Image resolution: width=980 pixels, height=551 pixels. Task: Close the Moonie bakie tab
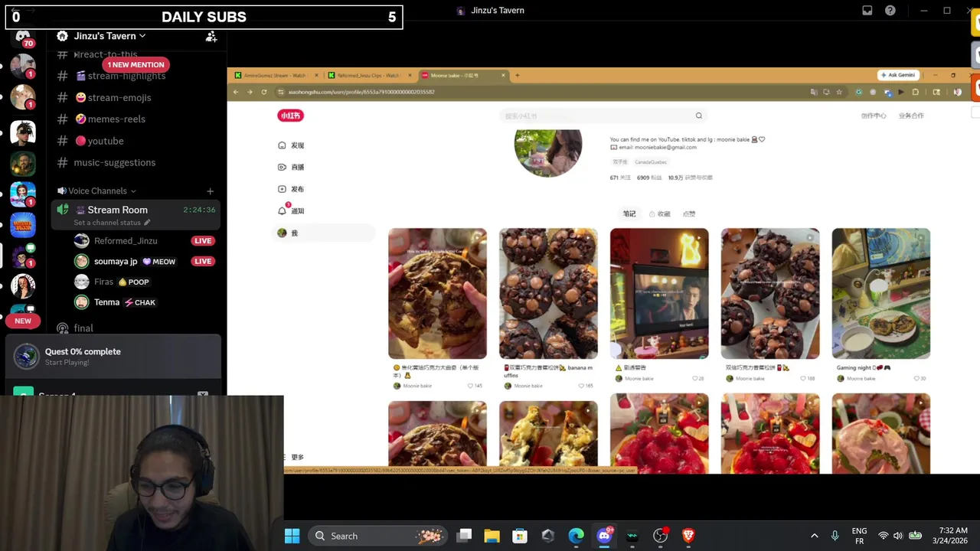[x=504, y=75]
